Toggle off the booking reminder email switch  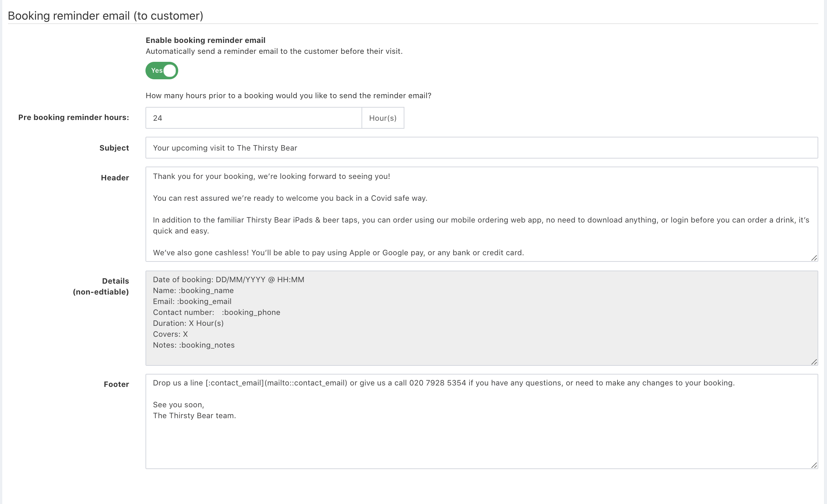(162, 71)
